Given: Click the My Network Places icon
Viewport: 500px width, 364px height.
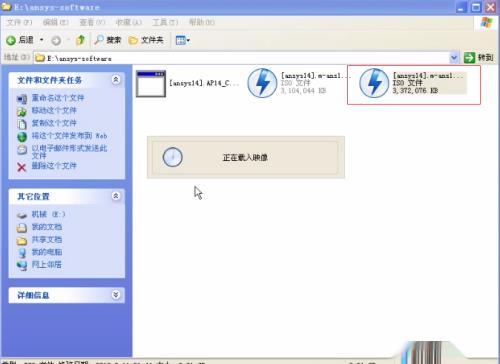Looking at the screenshot, I should pos(22,266).
